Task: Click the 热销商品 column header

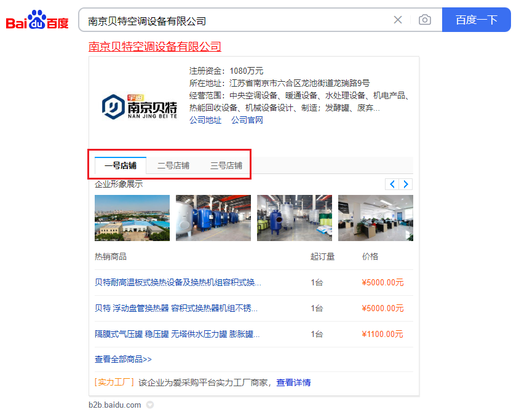Action: [x=111, y=256]
